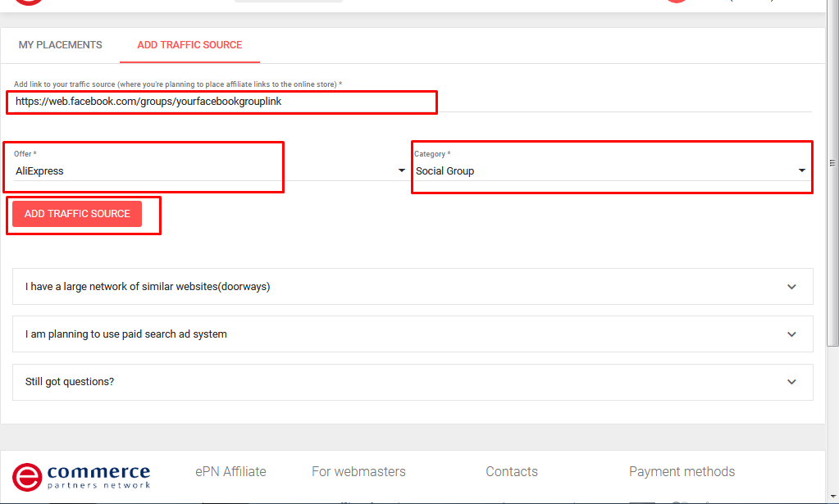
Task: Expand the large network of doorways section
Action: (x=413, y=287)
